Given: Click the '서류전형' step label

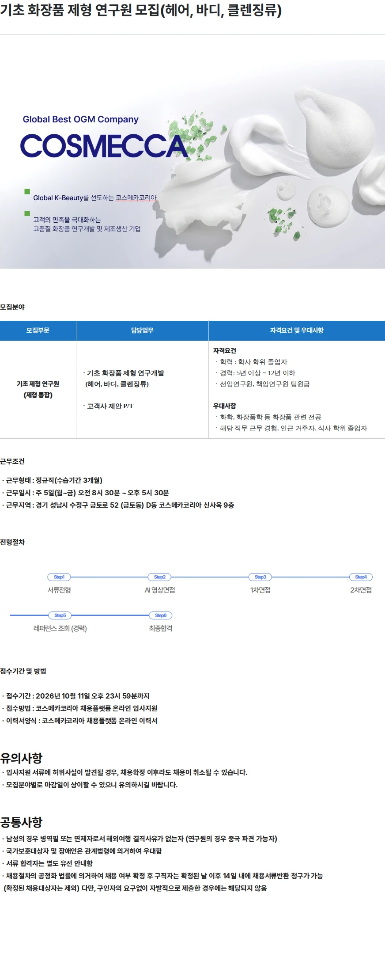Looking at the screenshot, I should tap(59, 590).
